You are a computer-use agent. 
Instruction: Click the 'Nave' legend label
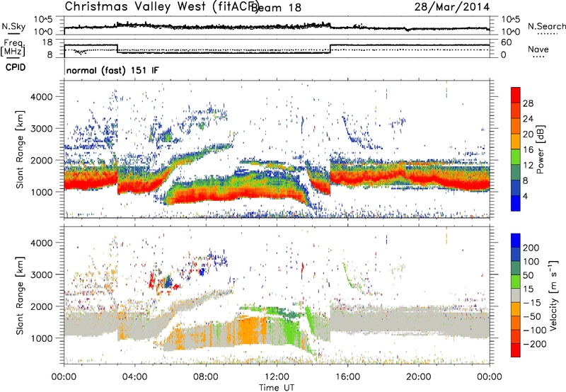538,50
